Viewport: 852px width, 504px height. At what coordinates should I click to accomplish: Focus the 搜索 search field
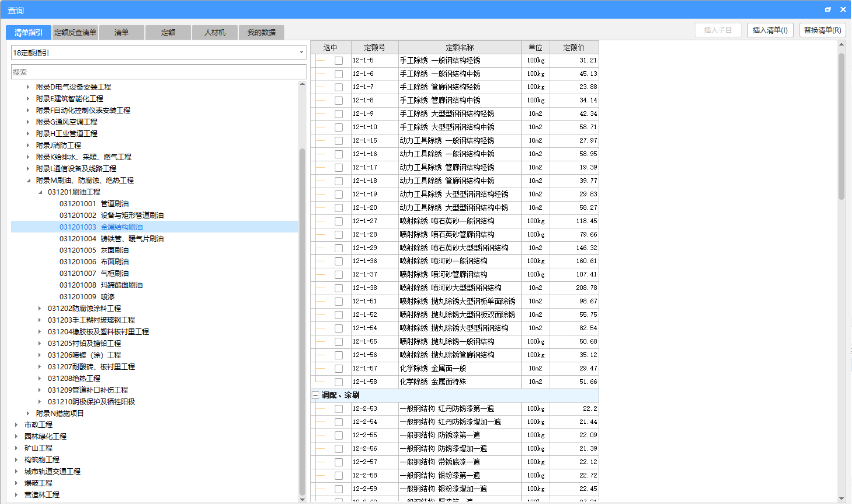click(159, 72)
